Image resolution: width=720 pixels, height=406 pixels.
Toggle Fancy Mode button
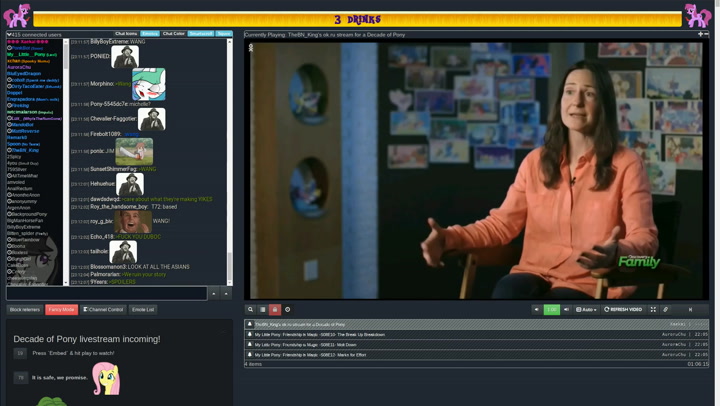tap(61, 310)
